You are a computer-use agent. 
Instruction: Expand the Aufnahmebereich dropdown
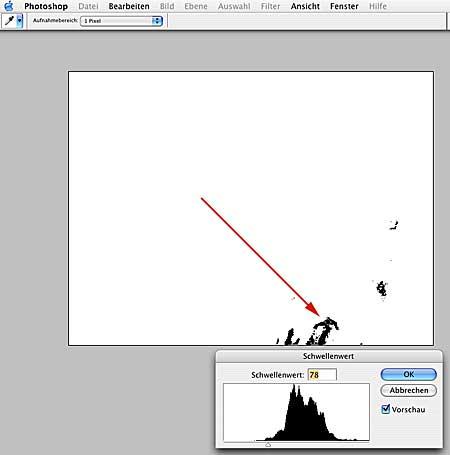pos(121,21)
